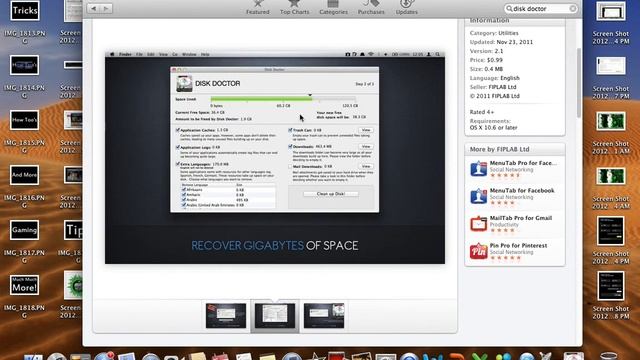Click the 'OS X 10.6 or later' requirement
The image size is (640, 360).
click(493, 128)
